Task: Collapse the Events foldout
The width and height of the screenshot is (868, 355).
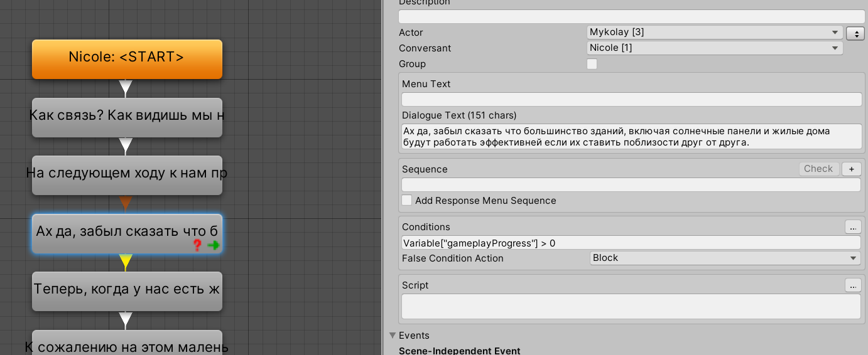Action: click(x=393, y=336)
